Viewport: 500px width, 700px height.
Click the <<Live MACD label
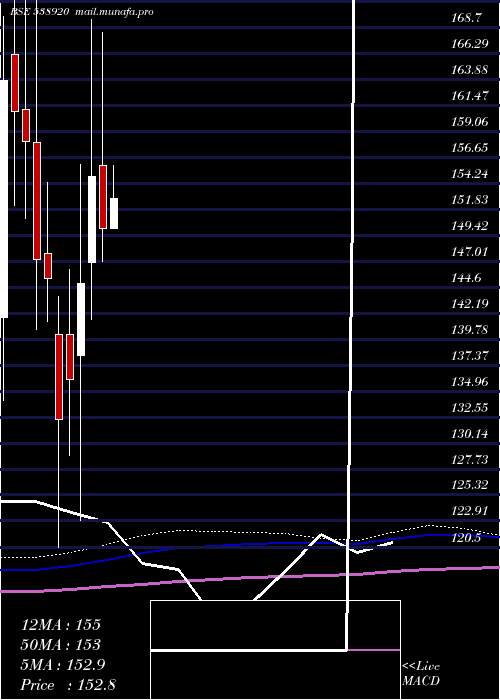[421, 673]
